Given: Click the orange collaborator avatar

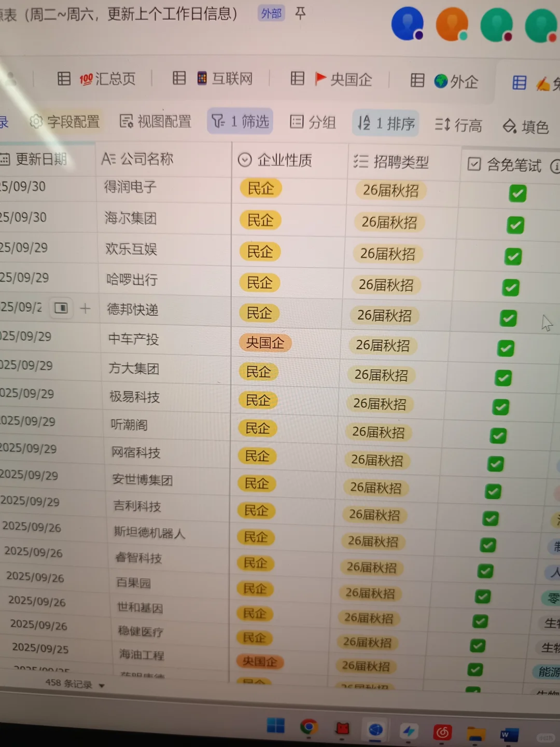Looking at the screenshot, I should (452, 24).
